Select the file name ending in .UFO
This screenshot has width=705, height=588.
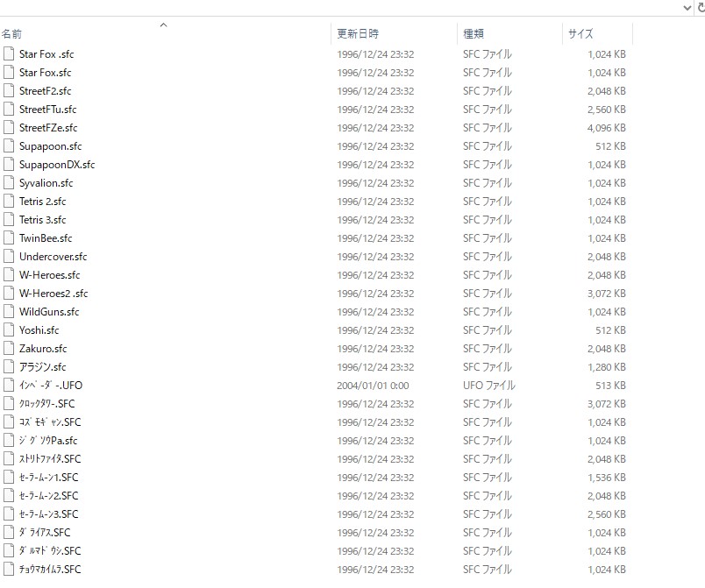coord(51,386)
